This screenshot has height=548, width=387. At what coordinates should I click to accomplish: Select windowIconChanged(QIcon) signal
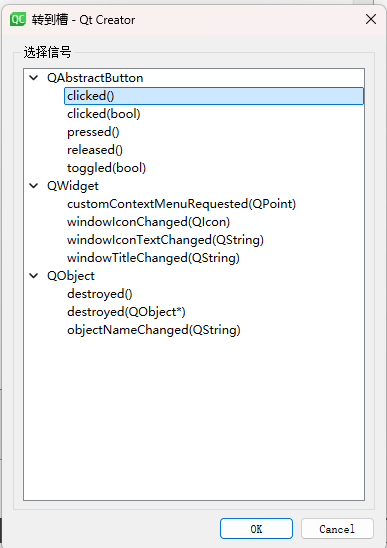click(148, 222)
